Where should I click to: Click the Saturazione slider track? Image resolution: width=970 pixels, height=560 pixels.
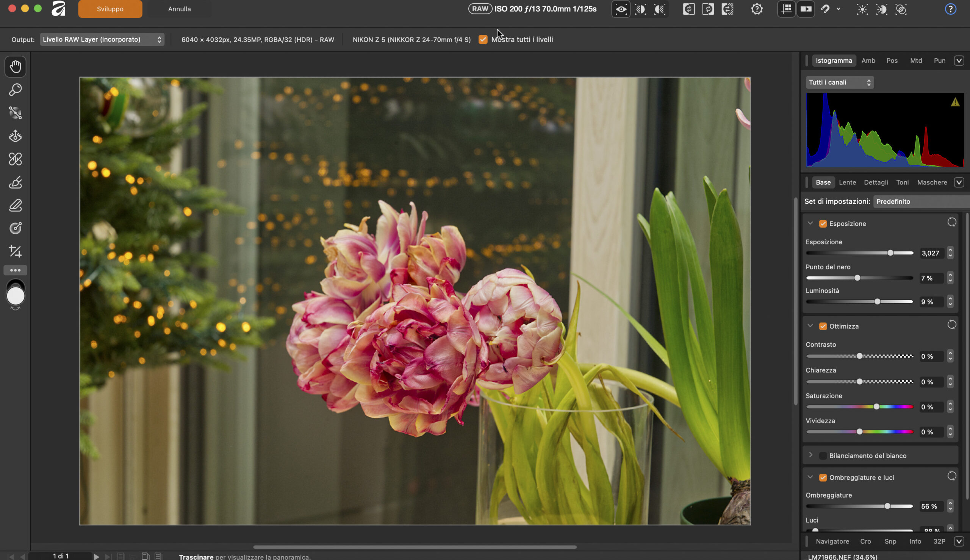(x=839, y=407)
